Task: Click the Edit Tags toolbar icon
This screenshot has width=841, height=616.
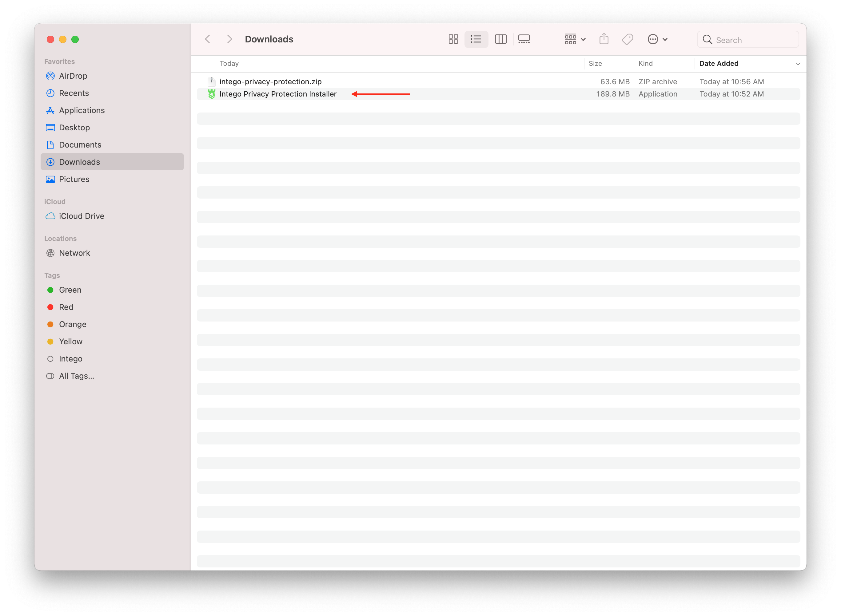Action: pyautogui.click(x=627, y=39)
